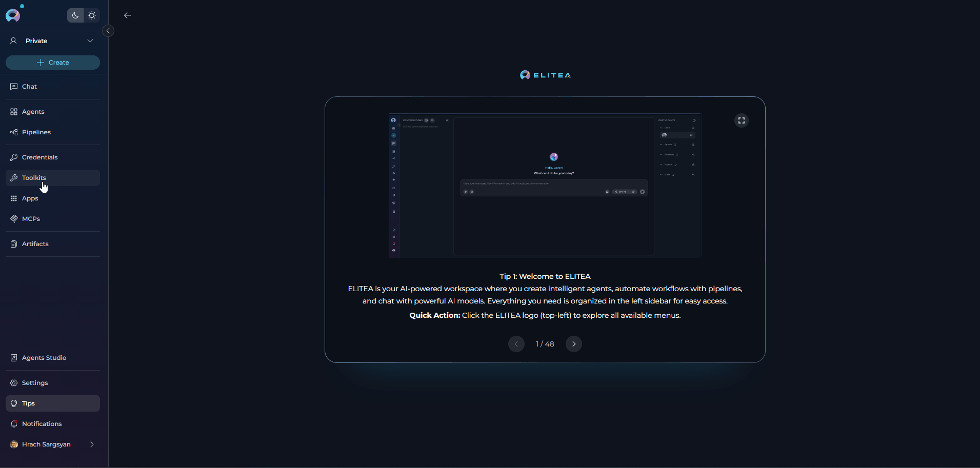The height and width of the screenshot is (468, 980).
Task: Click the Pipelines icon
Action: point(13,132)
